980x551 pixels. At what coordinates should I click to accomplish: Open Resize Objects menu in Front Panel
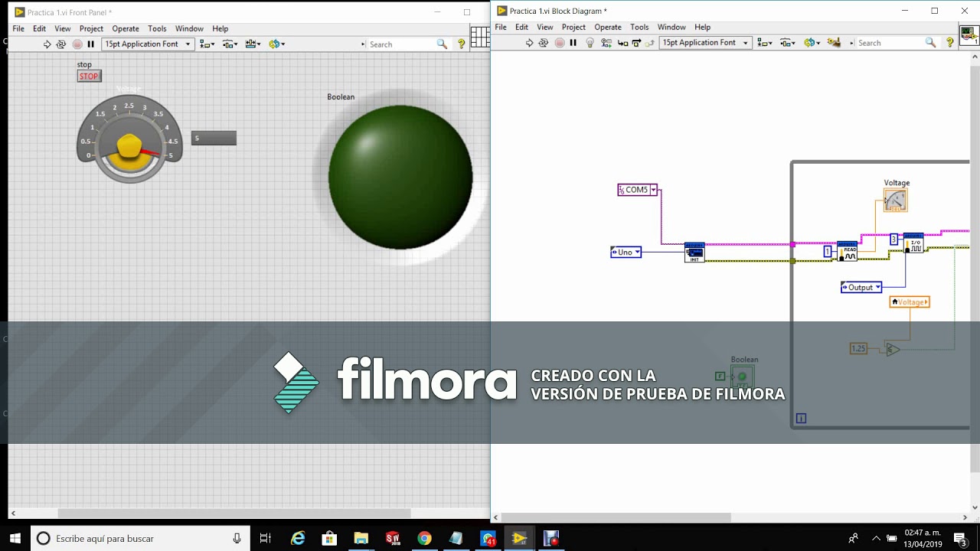click(253, 44)
